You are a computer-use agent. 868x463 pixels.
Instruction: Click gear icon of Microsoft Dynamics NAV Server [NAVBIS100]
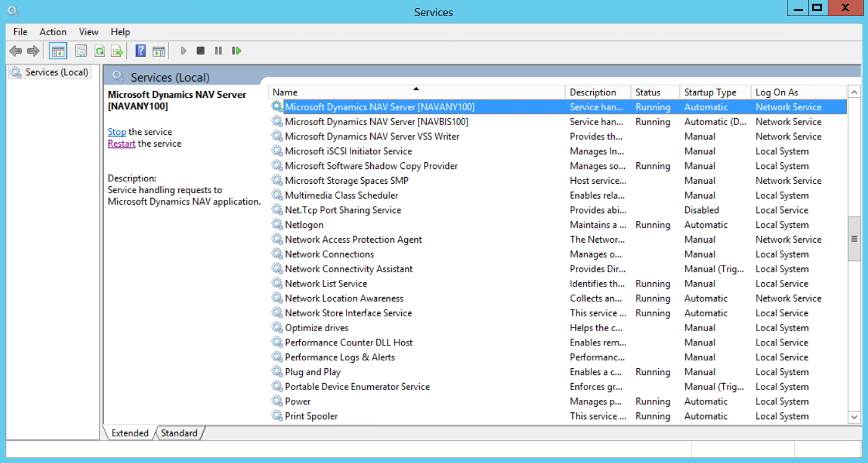click(x=277, y=121)
